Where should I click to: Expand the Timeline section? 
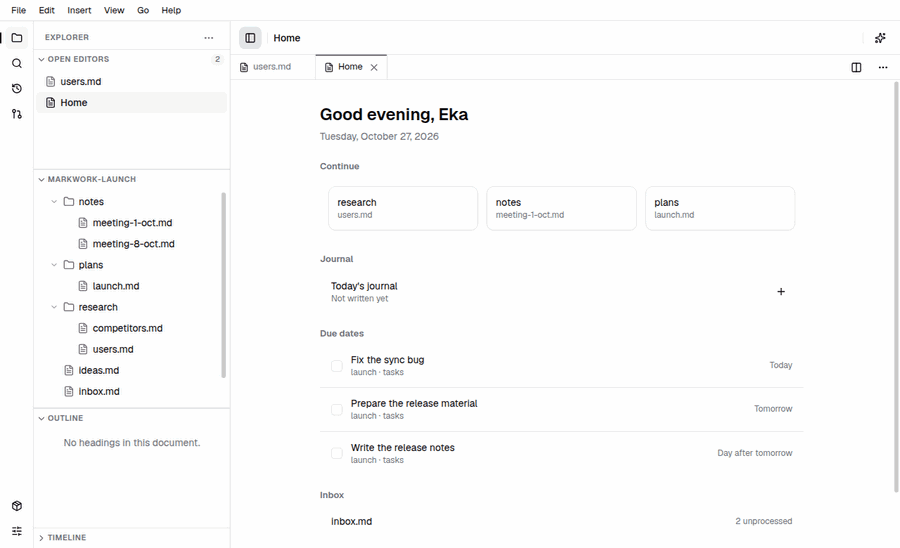click(x=41, y=538)
